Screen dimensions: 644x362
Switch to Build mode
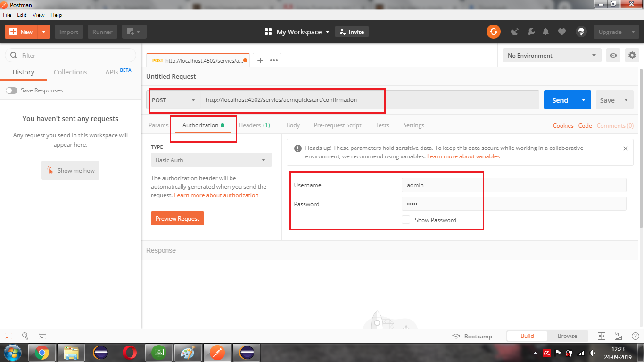click(527, 336)
